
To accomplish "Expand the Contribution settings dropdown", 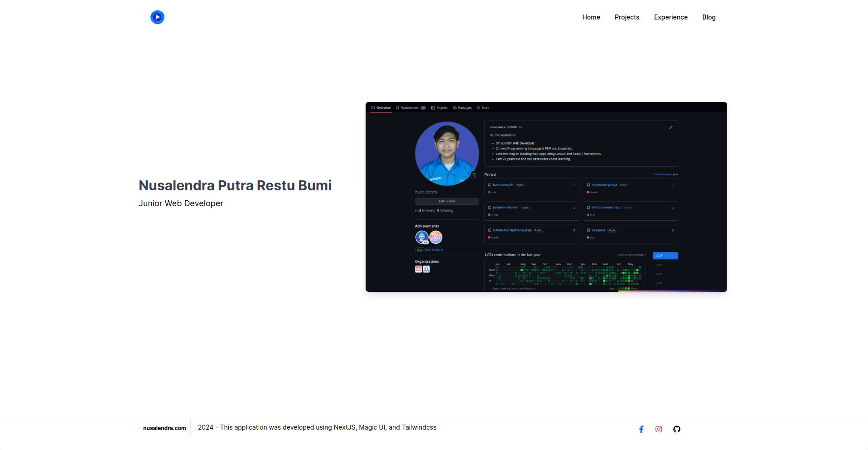I will tap(632, 255).
